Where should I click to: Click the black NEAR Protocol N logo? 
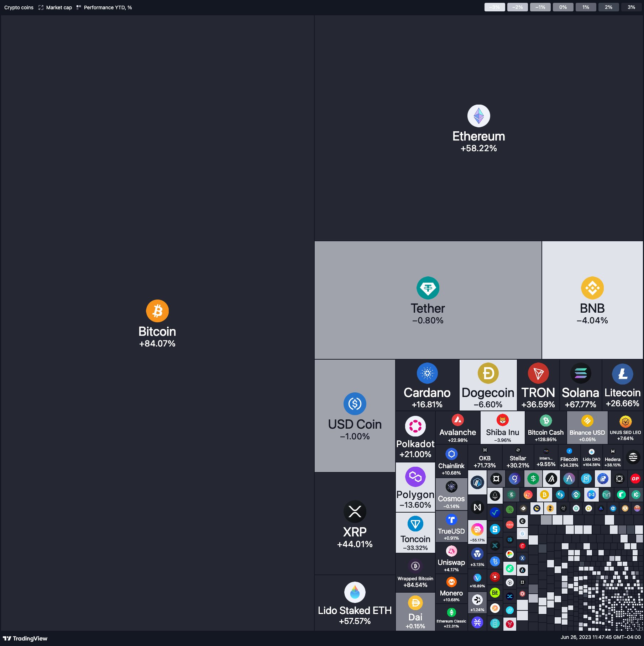477,507
